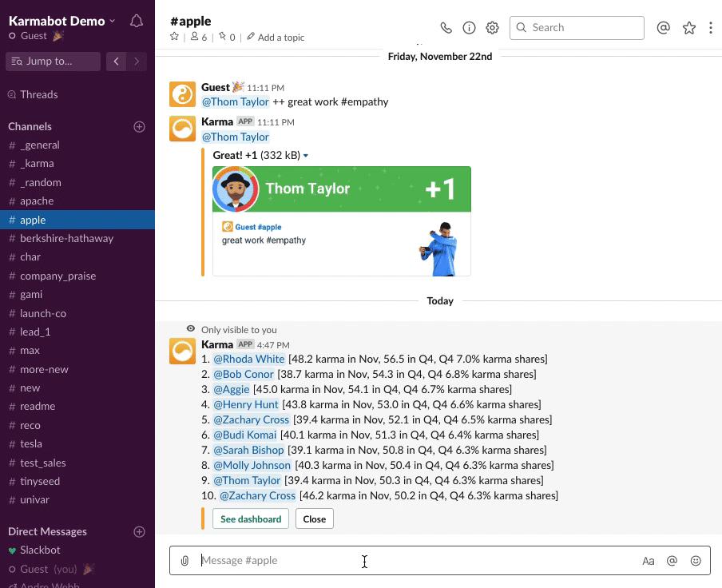Open Slackbot direct message
Screen dimensions: 722x588
coord(77,550)
